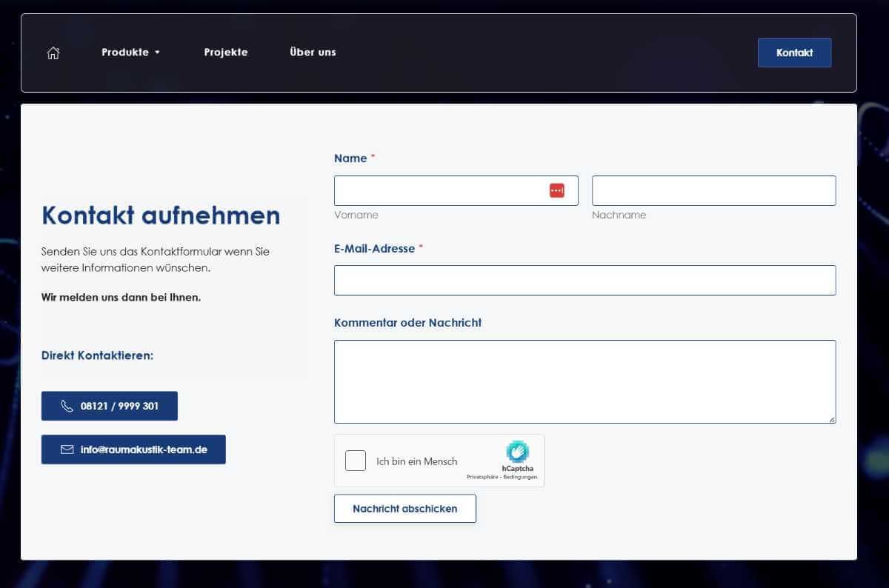The image size is (889, 588).
Task: Click the info@raumakustik-team.de email button
Action: 143,450
